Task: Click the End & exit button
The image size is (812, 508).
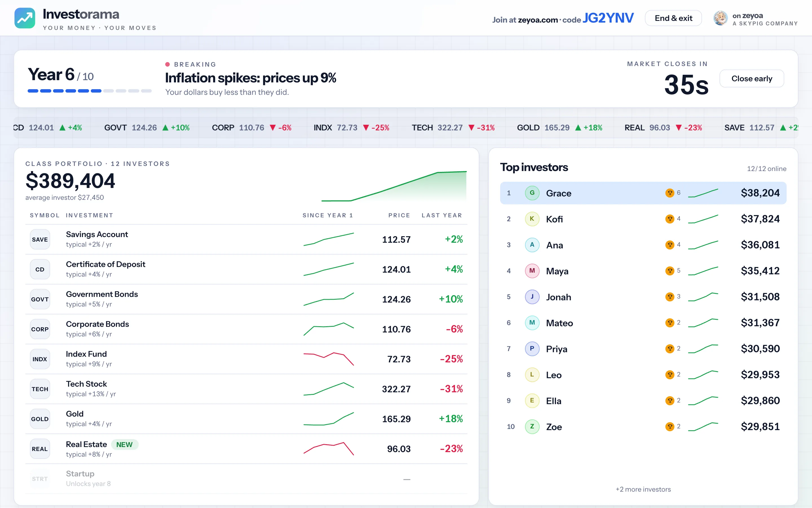Action: click(673, 18)
